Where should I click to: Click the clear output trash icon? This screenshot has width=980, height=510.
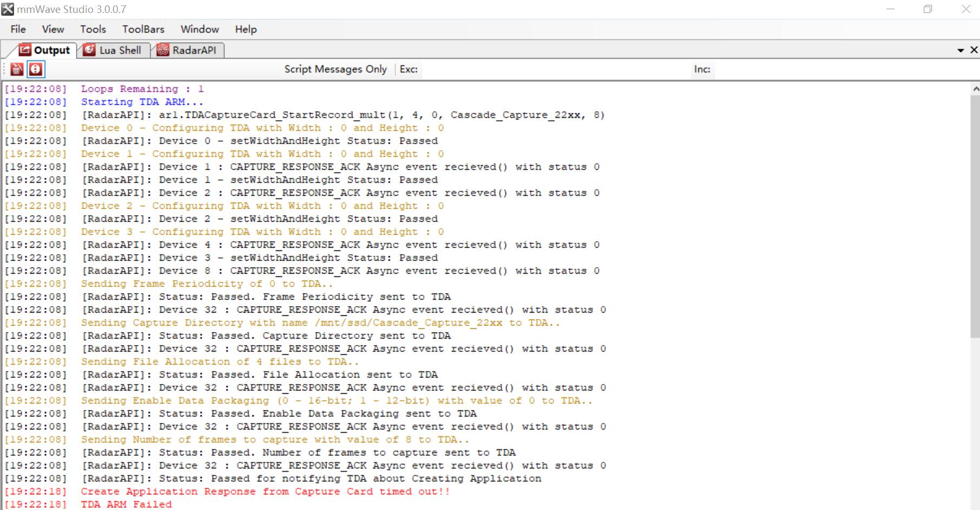point(17,69)
